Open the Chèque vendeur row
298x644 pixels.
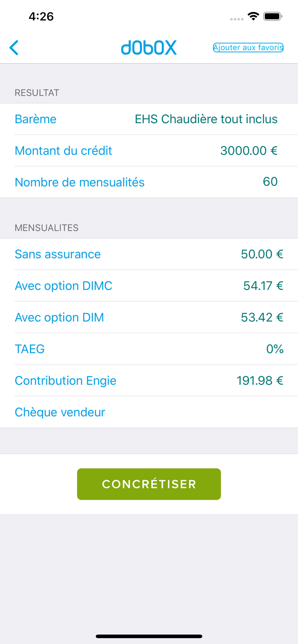(60, 413)
